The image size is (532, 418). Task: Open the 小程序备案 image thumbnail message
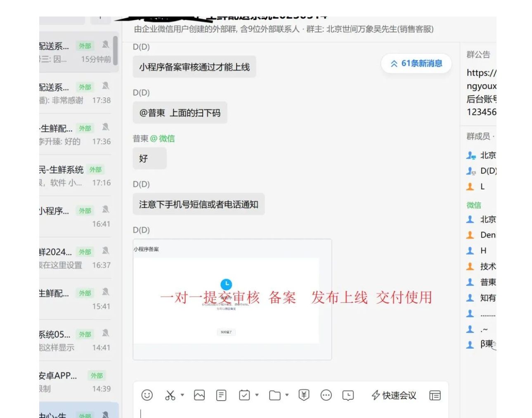[x=232, y=299]
